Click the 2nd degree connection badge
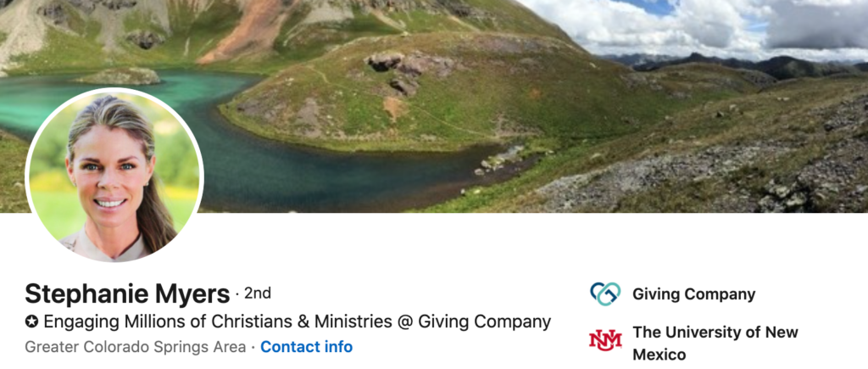 pos(258,294)
